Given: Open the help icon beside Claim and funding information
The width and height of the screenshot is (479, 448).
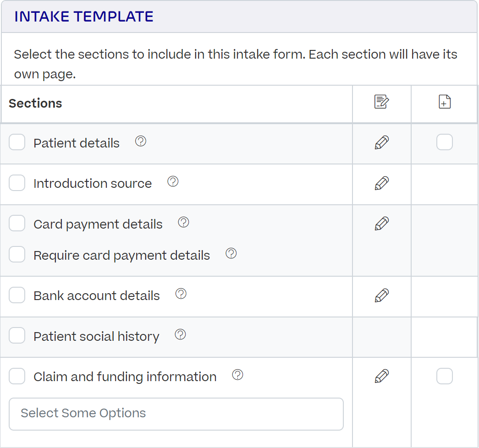Looking at the screenshot, I should (x=237, y=375).
